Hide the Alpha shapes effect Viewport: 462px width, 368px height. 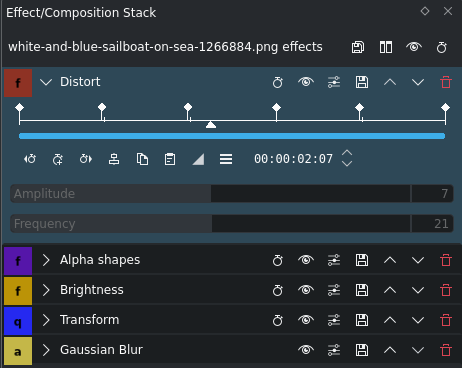coord(306,260)
